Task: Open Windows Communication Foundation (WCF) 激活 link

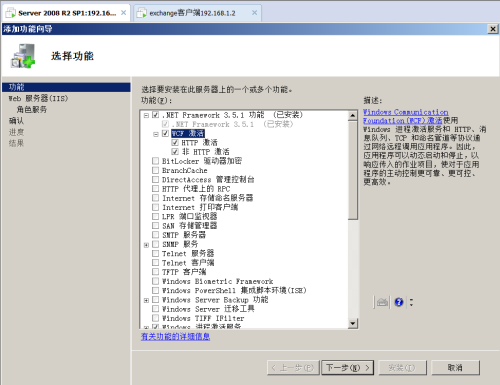Action: (x=405, y=116)
